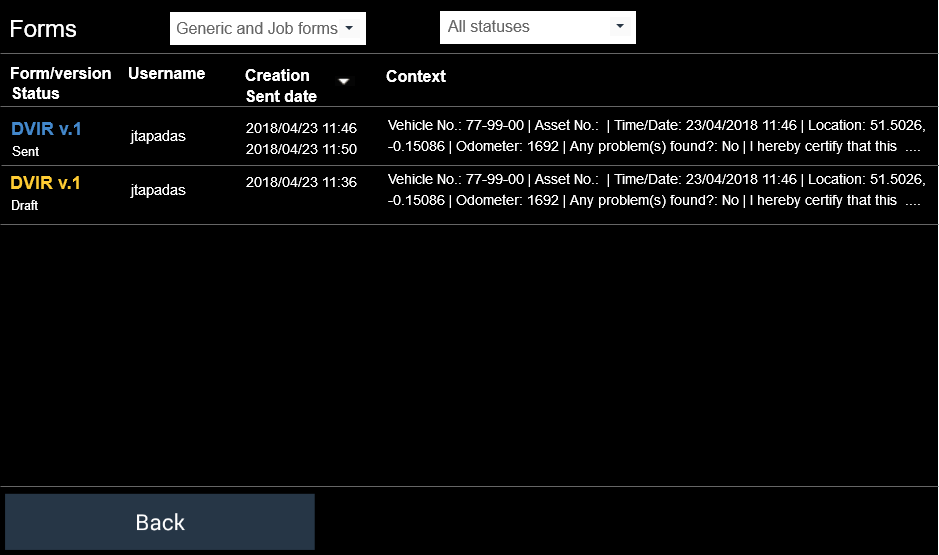939x555 pixels.
Task: Open the blue DVIR v.1 sent form
Action: 46,129
